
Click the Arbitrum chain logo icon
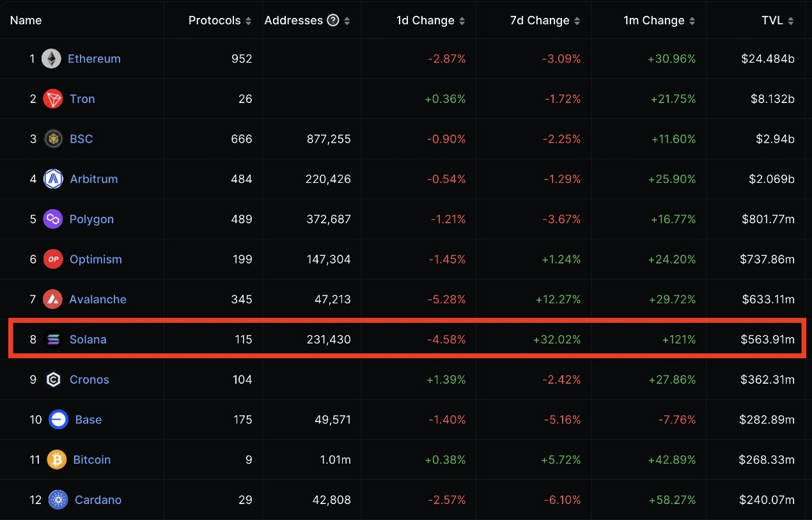click(x=53, y=179)
